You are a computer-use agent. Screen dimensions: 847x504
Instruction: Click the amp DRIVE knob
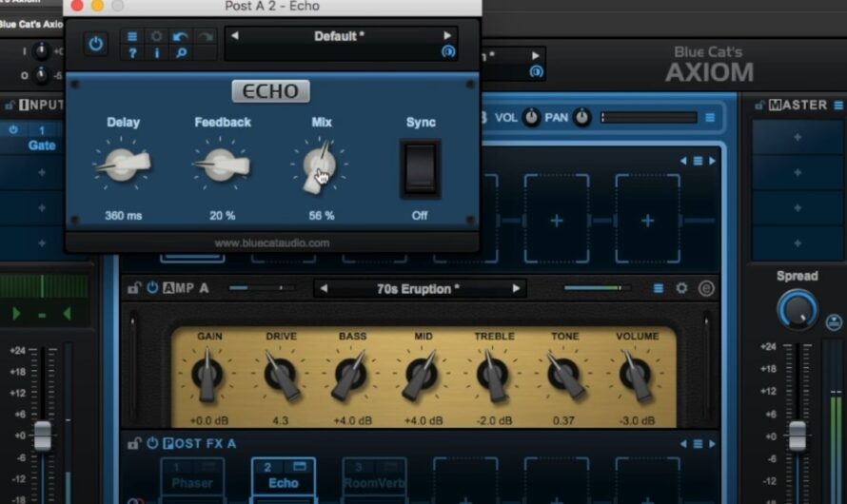point(282,375)
